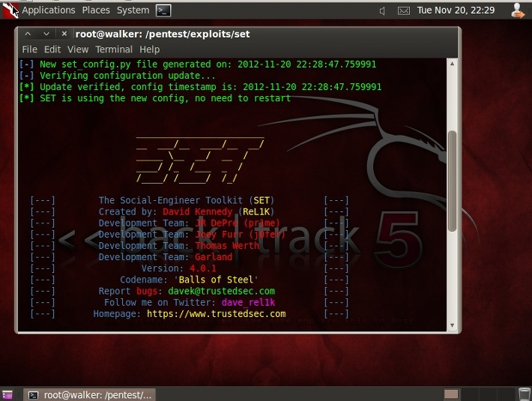The width and height of the screenshot is (532, 401).
Task: Click the show desktop icon in bottom panel
Action: pyautogui.click(x=7, y=395)
